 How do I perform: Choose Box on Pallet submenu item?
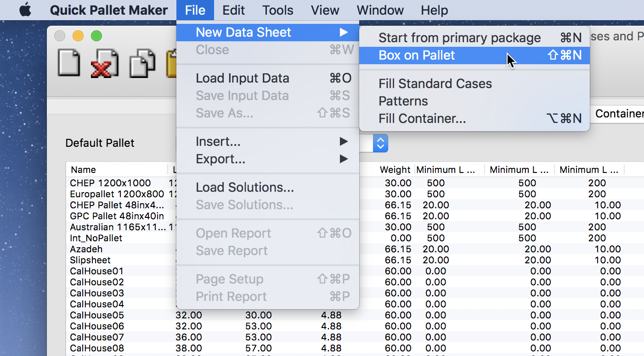click(475, 55)
